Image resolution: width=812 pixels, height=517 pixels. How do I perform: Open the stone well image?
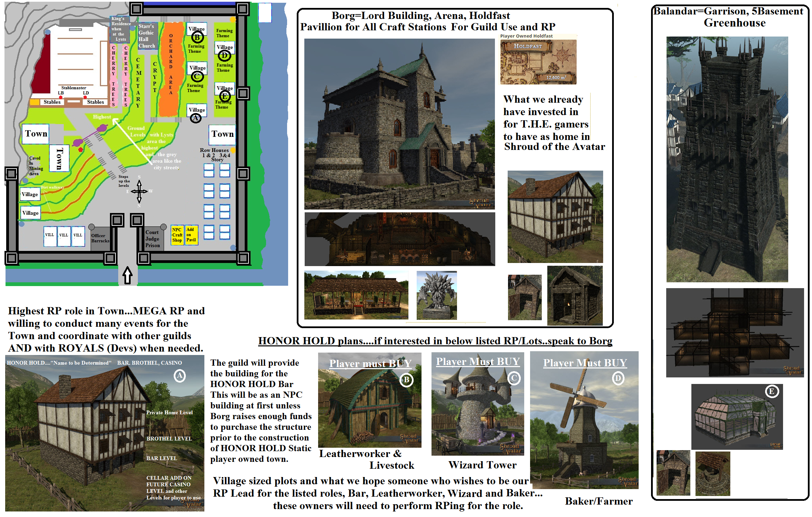[x=713, y=474]
